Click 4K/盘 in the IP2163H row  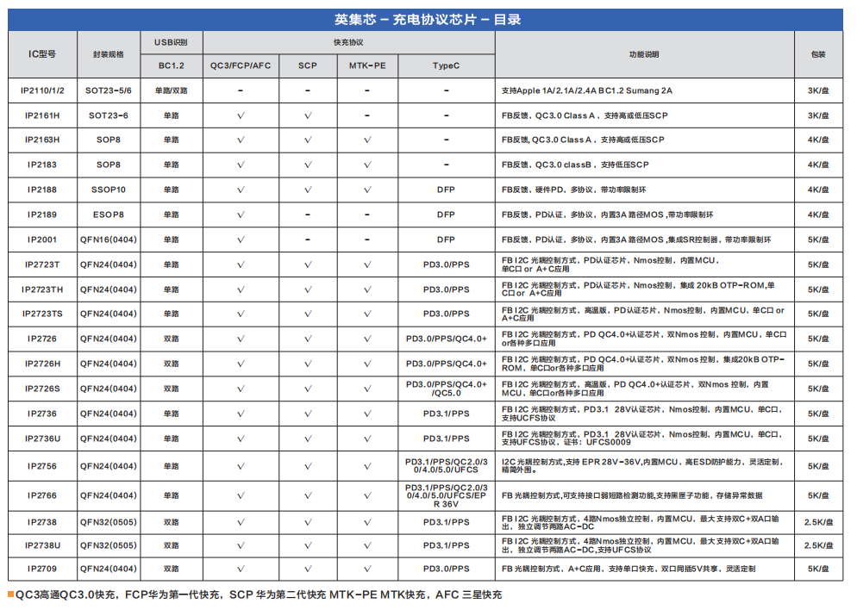click(x=818, y=140)
